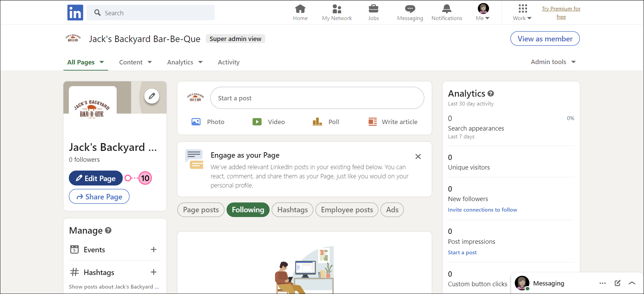
Task: Click the Jack's Backyard Bar-B-Que profile logo
Action: coord(92,109)
